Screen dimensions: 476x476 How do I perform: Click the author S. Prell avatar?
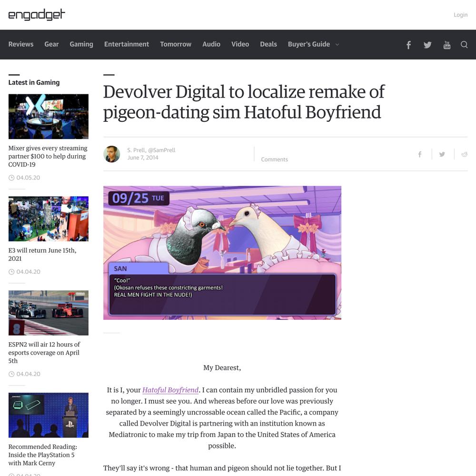112,154
